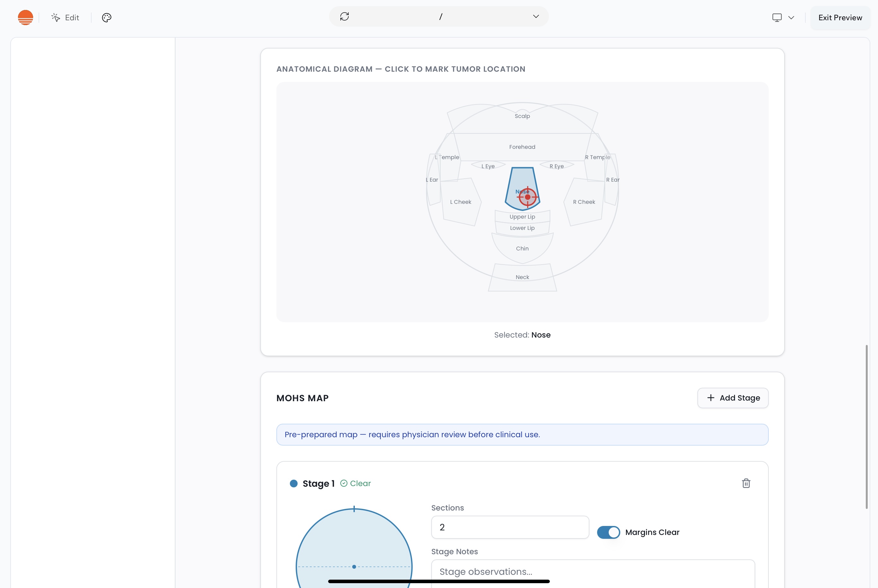878x588 pixels.
Task: Click the desktop device preview icon
Action: 777,18
